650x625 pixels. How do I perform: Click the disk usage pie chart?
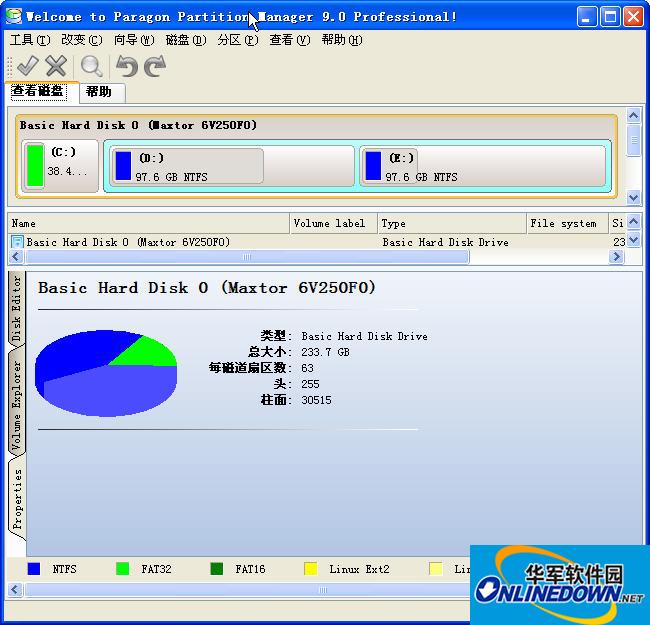pyautogui.click(x=106, y=373)
